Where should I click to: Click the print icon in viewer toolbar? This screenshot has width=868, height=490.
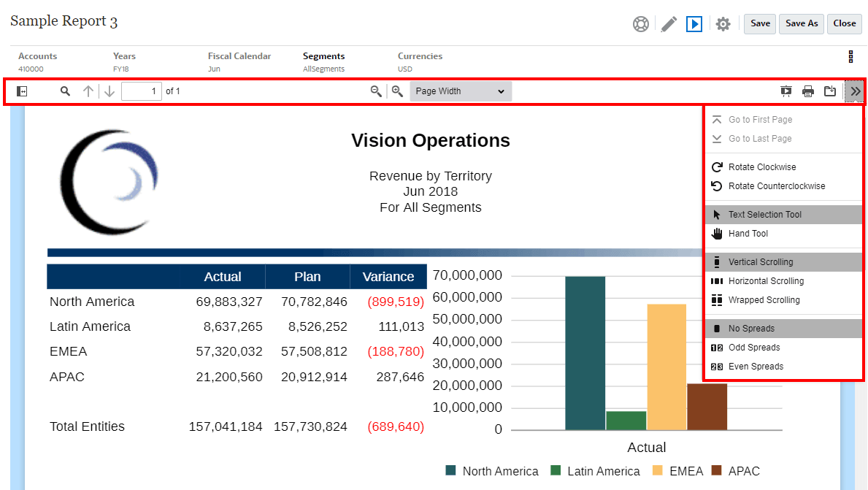[808, 91]
